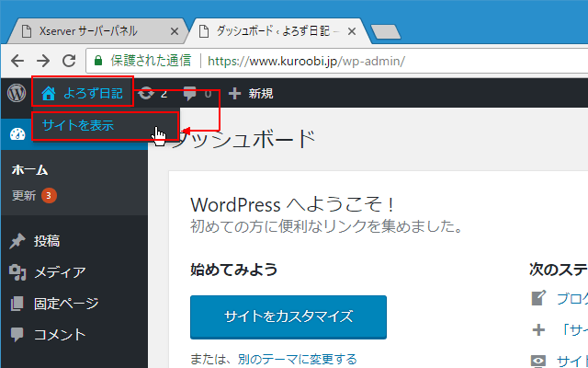This screenshot has width=588, height=368.
Task: Open the comments bubble in admin bar
Action: (198, 93)
